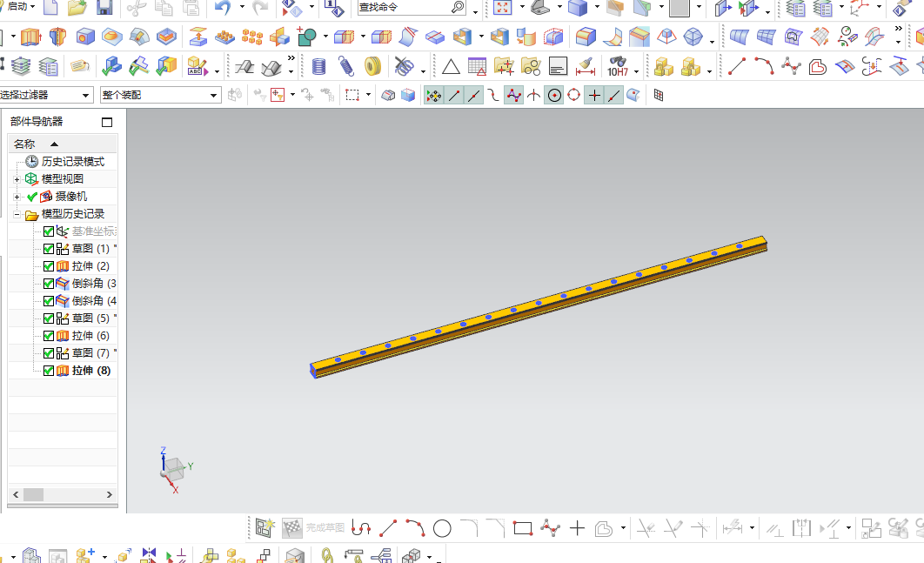
Task: Select 历史记录模式 in the navigator
Action: [73, 162]
